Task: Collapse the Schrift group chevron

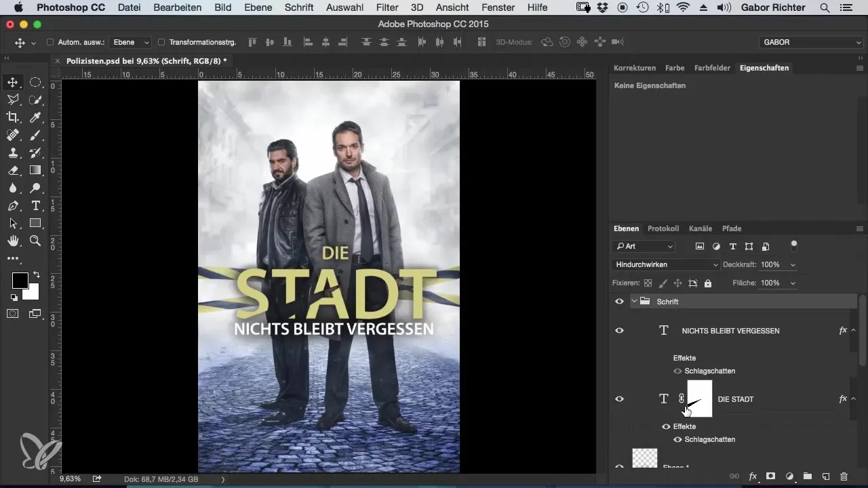Action: tap(635, 301)
